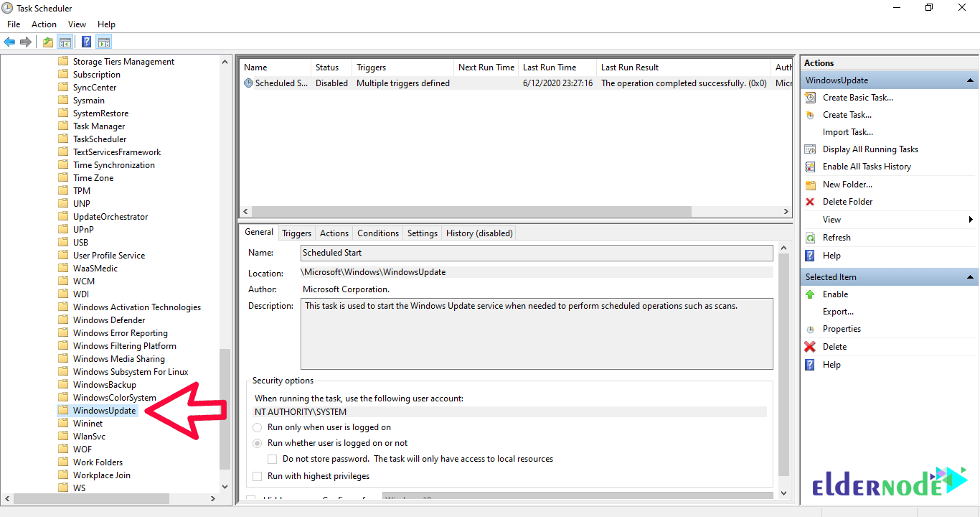Switch to the Actions tab
The image size is (980, 517).
[x=334, y=233]
